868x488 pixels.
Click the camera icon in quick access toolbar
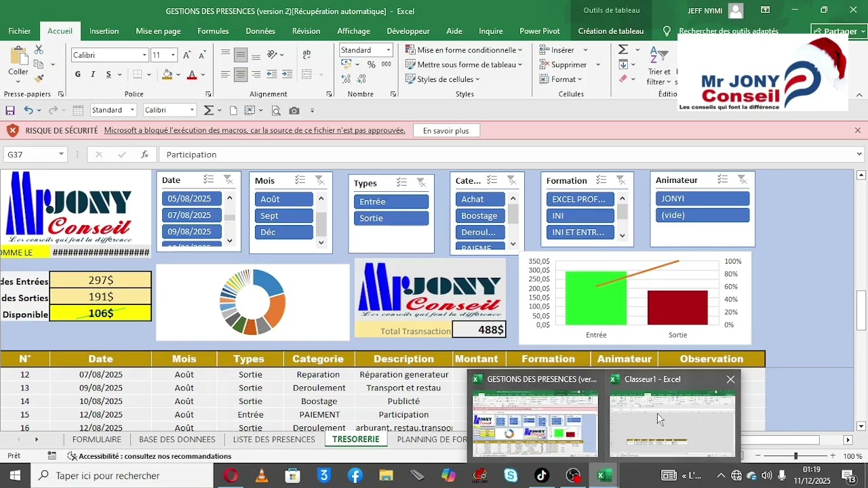click(x=294, y=110)
